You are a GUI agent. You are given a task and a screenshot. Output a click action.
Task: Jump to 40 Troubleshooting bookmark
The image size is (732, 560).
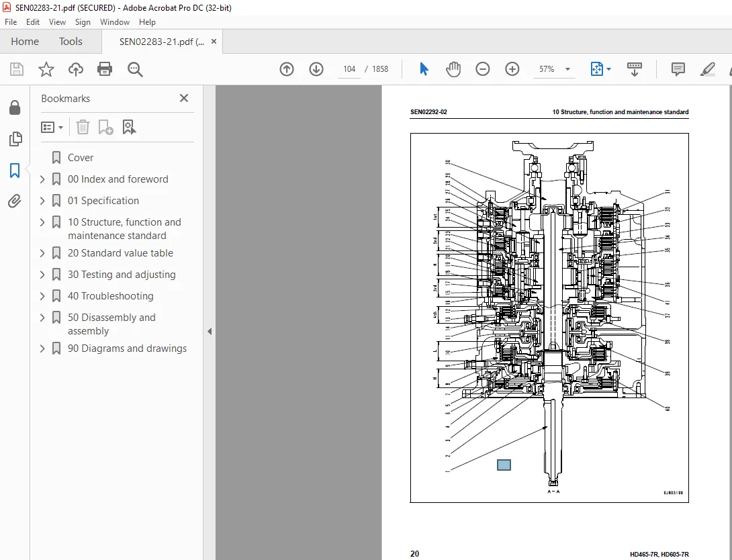[111, 296]
